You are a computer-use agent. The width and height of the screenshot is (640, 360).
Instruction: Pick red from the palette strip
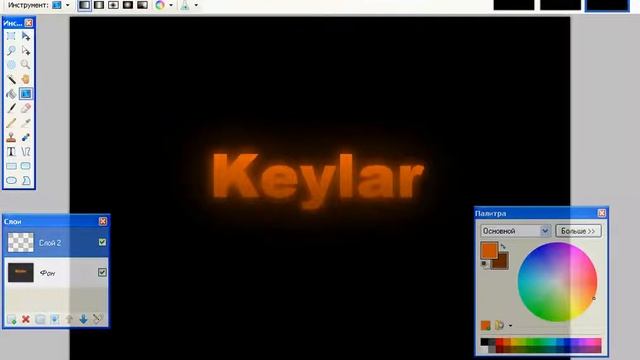500,342
